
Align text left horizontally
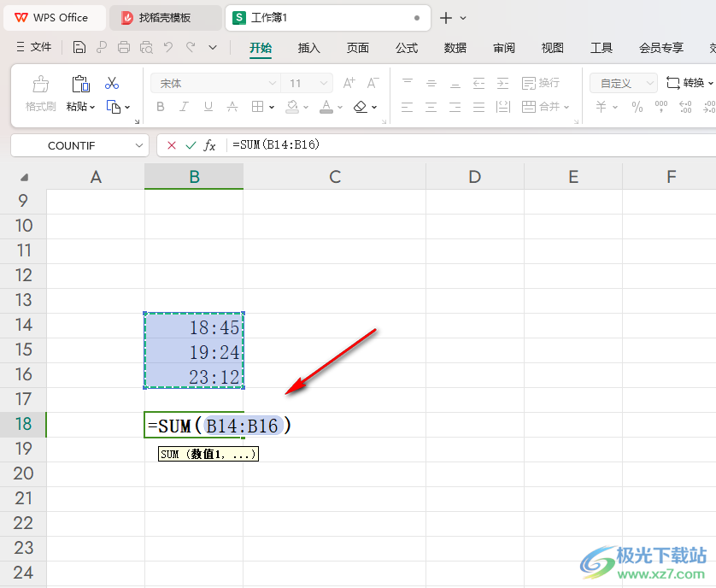pos(407,107)
